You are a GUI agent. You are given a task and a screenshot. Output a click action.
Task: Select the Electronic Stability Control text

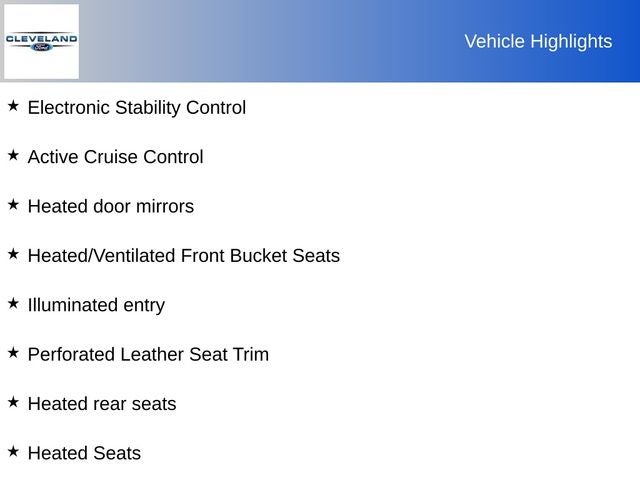click(137, 107)
